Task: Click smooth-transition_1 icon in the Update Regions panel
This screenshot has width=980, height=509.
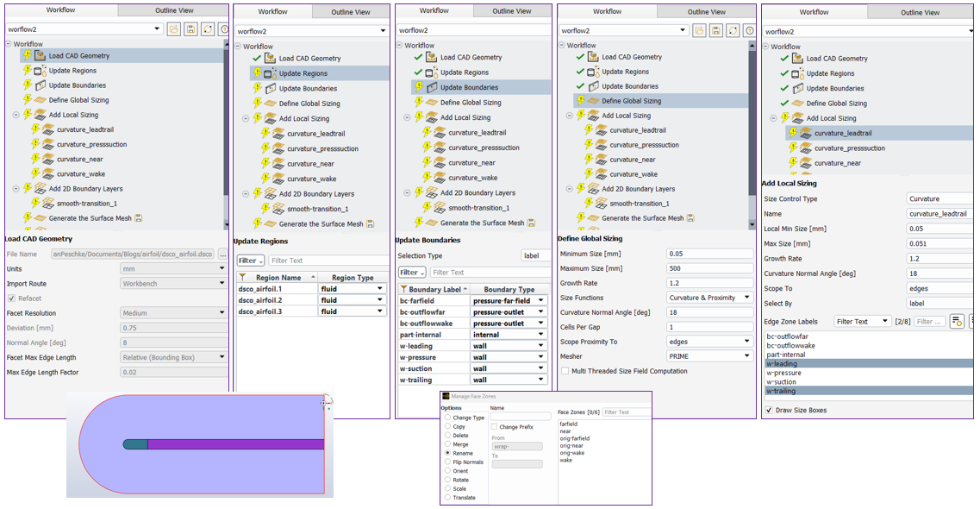Action: tap(278, 209)
